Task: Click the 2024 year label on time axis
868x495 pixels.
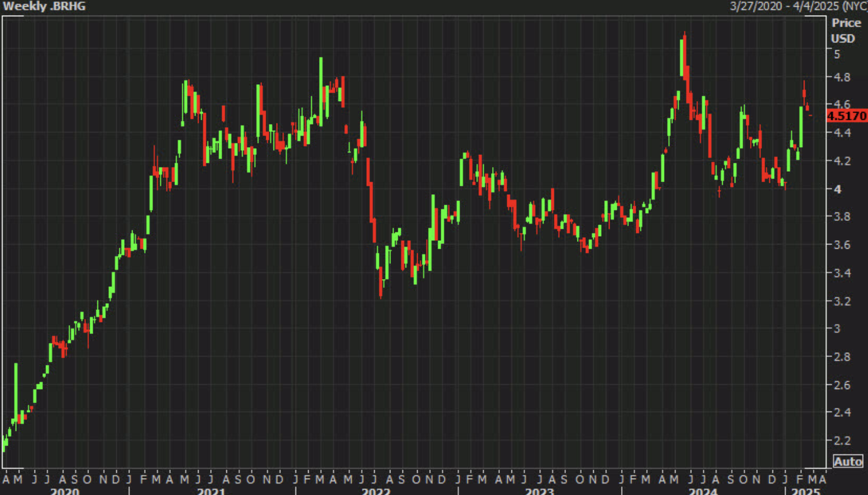Action: [703, 490]
